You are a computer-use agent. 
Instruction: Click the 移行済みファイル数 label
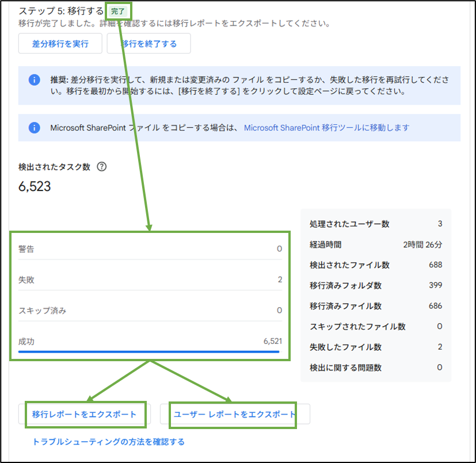pyautogui.click(x=345, y=306)
